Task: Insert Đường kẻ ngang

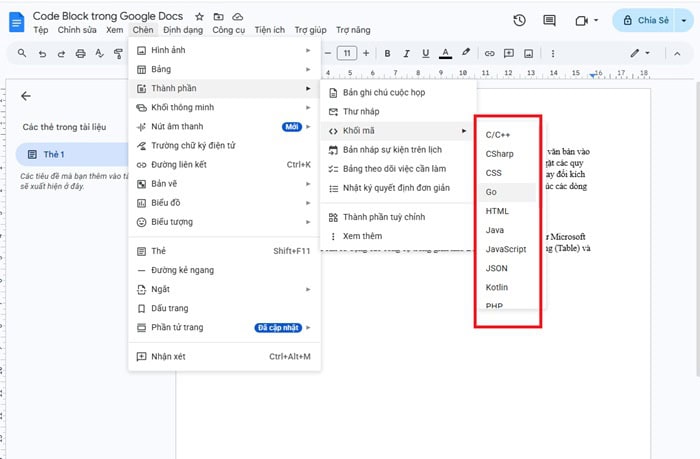Action: pos(225,270)
